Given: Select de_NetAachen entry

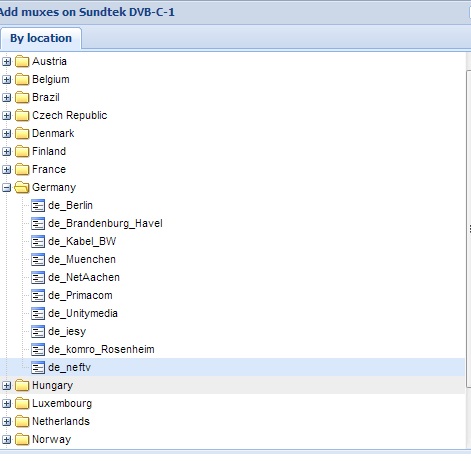Looking at the screenshot, I should 84,277.
